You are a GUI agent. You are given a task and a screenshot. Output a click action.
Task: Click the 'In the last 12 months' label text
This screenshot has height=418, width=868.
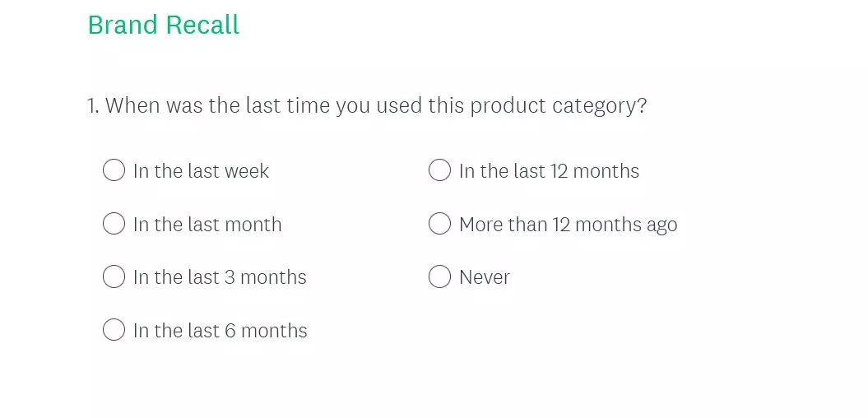(x=549, y=171)
